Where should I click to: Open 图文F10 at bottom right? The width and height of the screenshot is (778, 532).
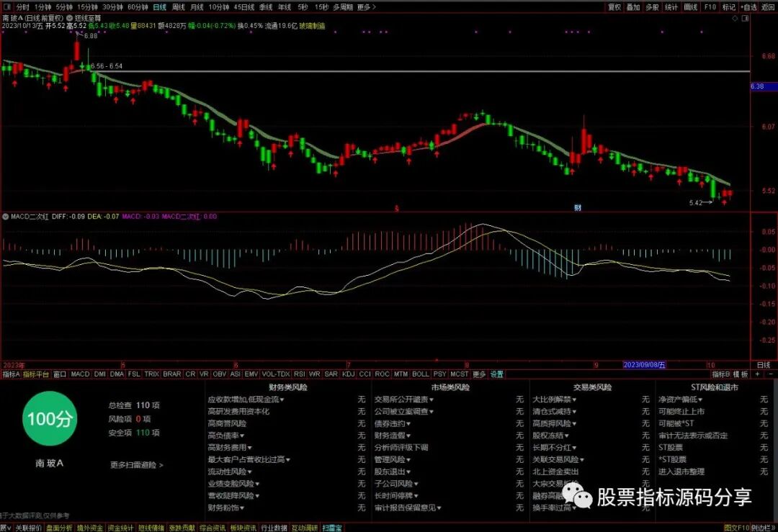(736, 528)
